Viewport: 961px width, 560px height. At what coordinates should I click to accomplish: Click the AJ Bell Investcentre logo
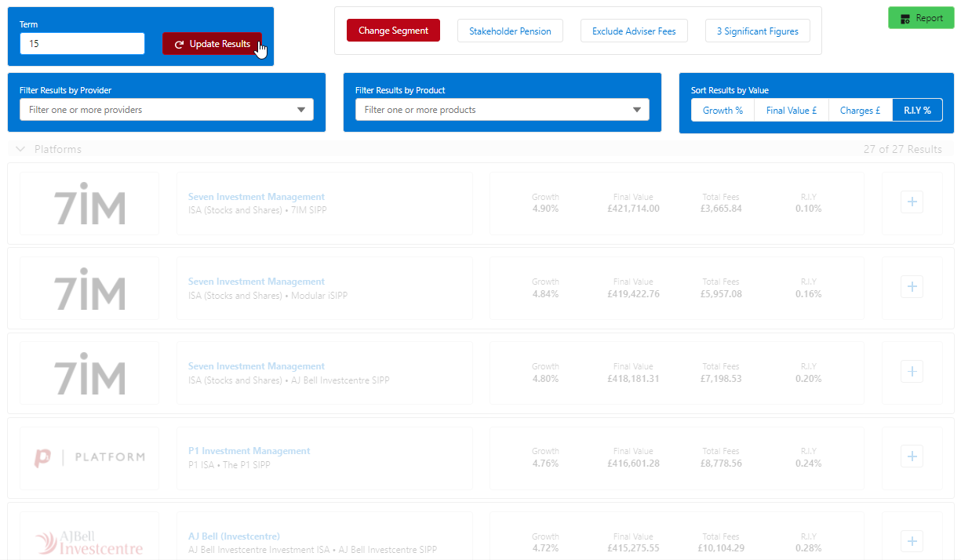pos(89,543)
